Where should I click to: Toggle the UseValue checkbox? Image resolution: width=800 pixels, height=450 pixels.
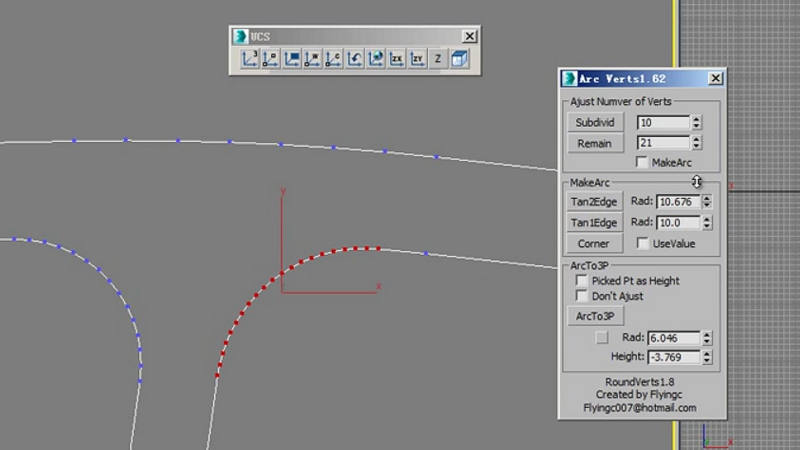coord(643,243)
